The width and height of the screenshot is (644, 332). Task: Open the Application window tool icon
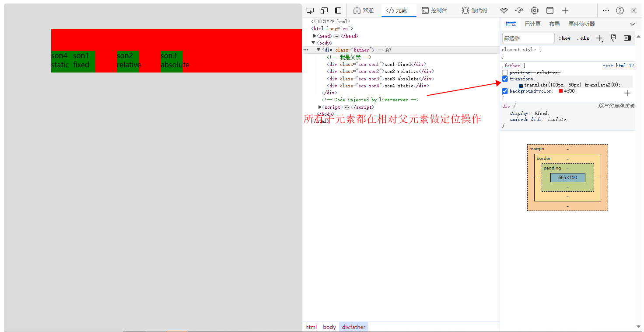550,10
